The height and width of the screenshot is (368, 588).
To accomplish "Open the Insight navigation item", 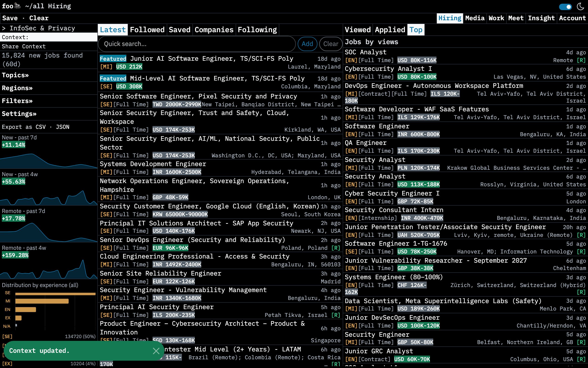I will pyautogui.click(x=541, y=18).
